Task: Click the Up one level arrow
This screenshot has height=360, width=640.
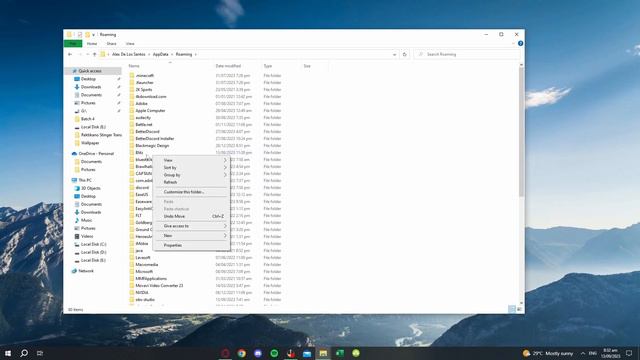Action: pos(94,54)
